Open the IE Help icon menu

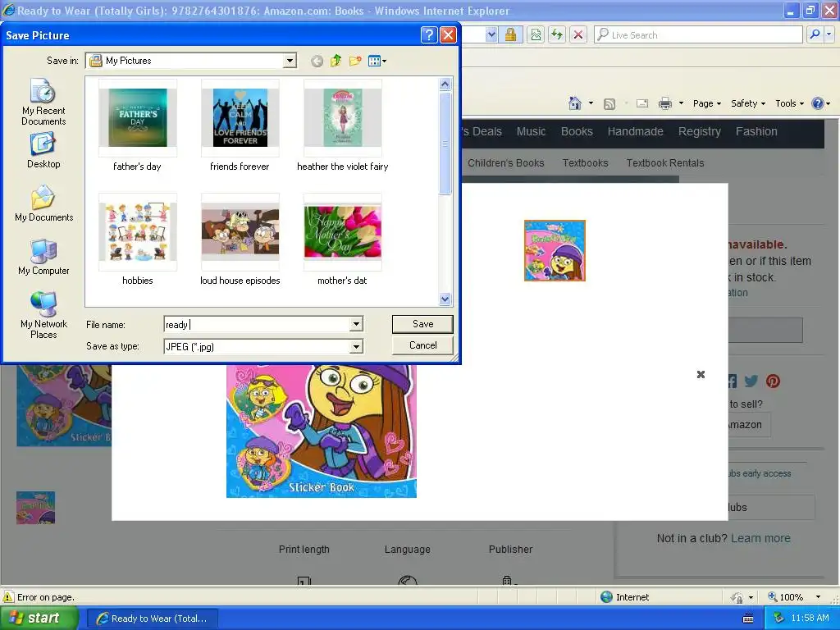pyautogui.click(x=820, y=103)
